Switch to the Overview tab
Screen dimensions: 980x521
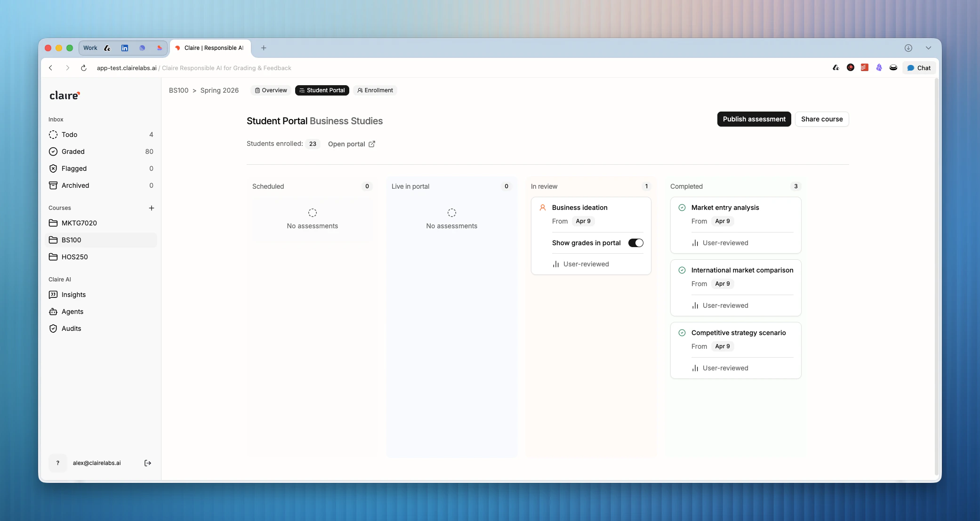pos(271,90)
